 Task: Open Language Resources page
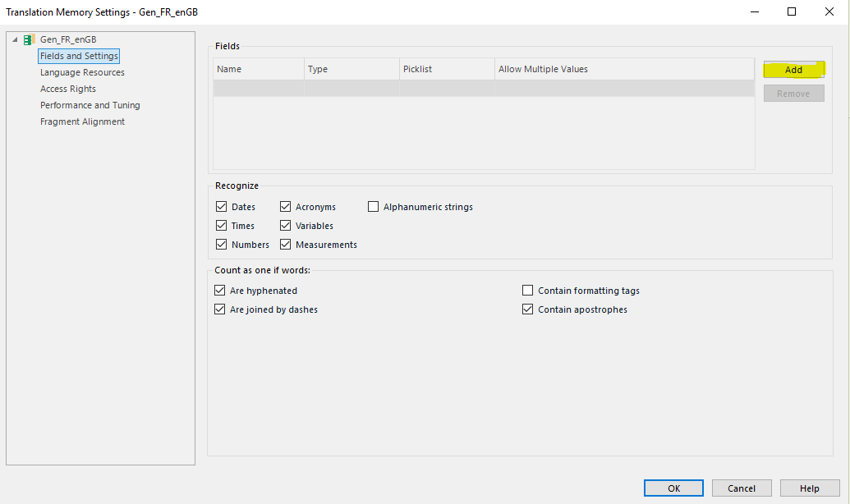coord(82,72)
